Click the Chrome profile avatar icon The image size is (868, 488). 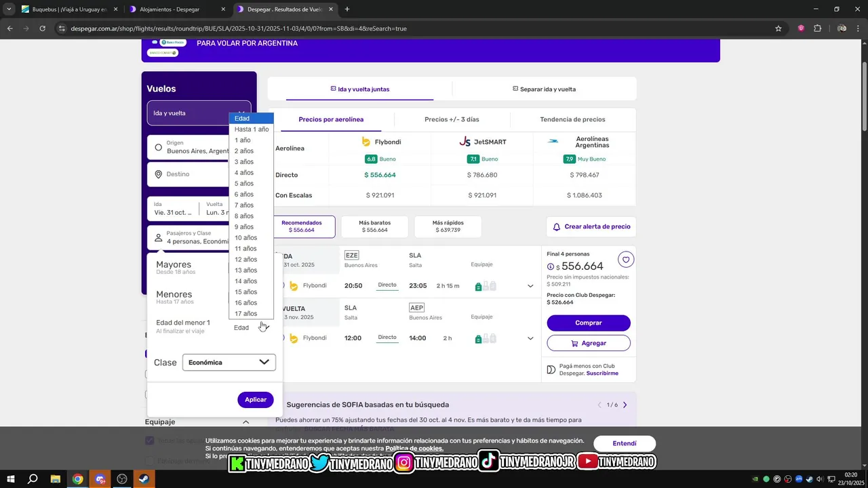point(842,28)
